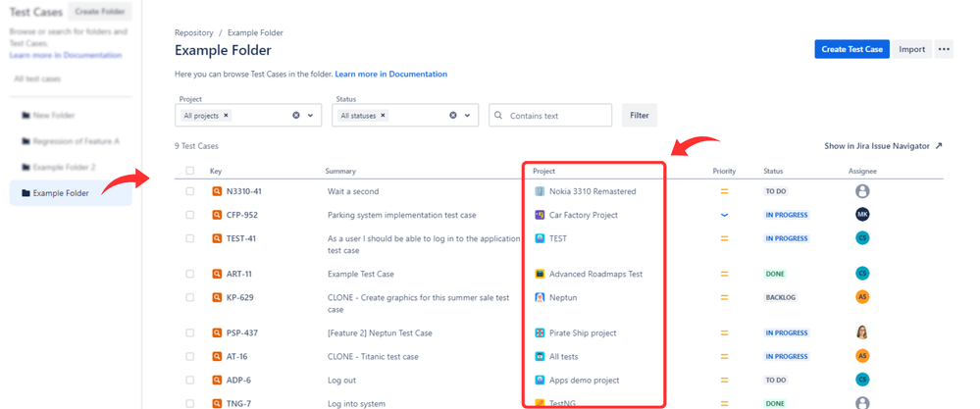The image size is (980, 409).
Task: Click the low priority icon for CFP-952
Action: [724, 215]
